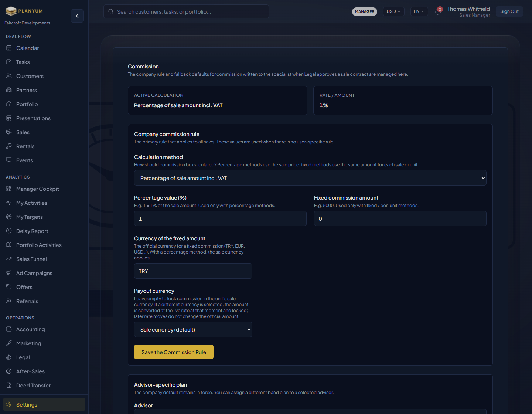Click the Settings gear icon in the sidebar

[9, 405]
